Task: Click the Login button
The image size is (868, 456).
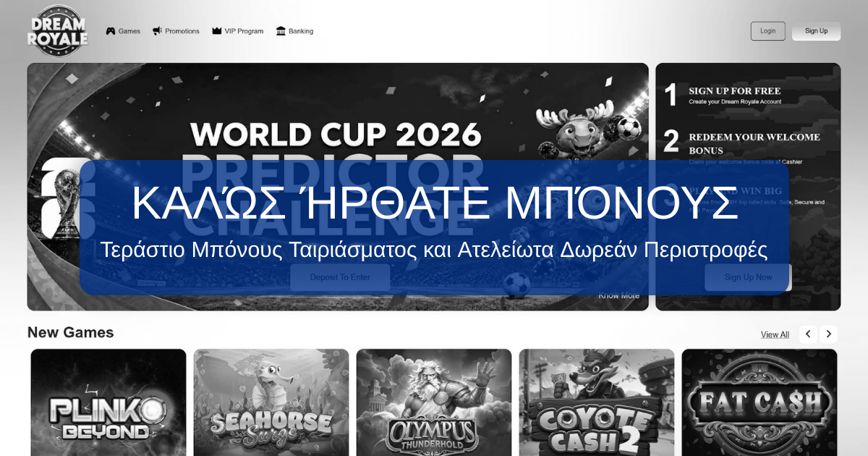Action: [767, 31]
